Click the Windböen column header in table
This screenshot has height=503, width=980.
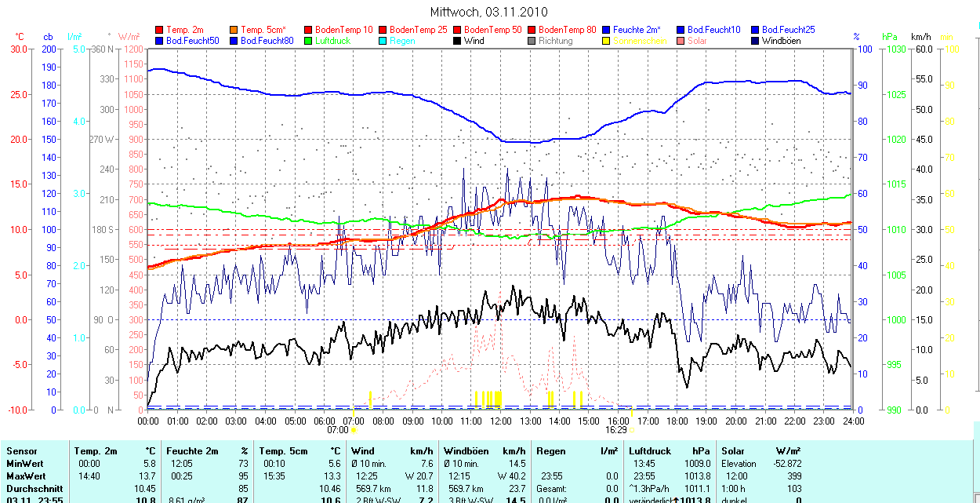pos(466,451)
